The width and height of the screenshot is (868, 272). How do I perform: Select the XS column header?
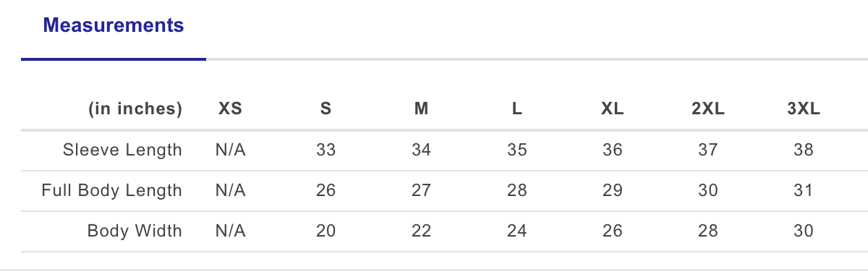[231, 109]
